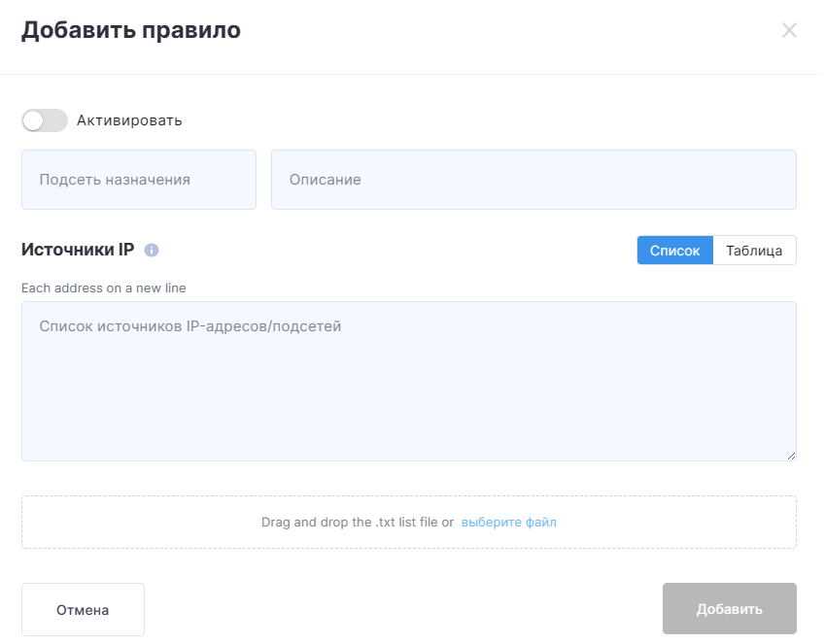Click the Активировать label text
The image size is (825, 644).
click(x=129, y=120)
